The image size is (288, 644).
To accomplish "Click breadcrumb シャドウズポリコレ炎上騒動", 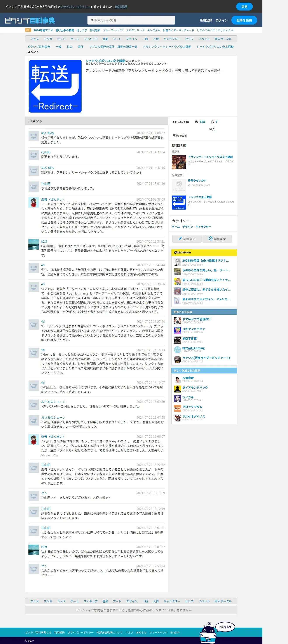I will pos(215,47).
